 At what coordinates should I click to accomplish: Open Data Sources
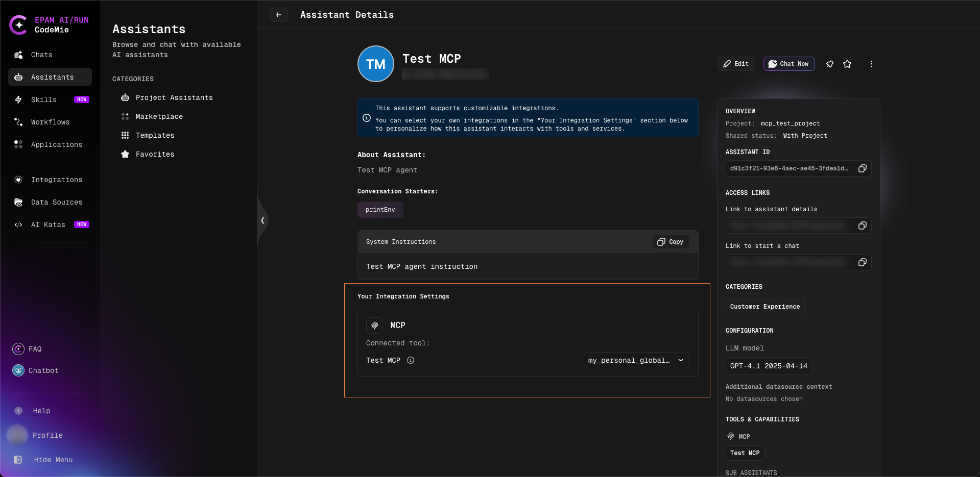coord(50,202)
